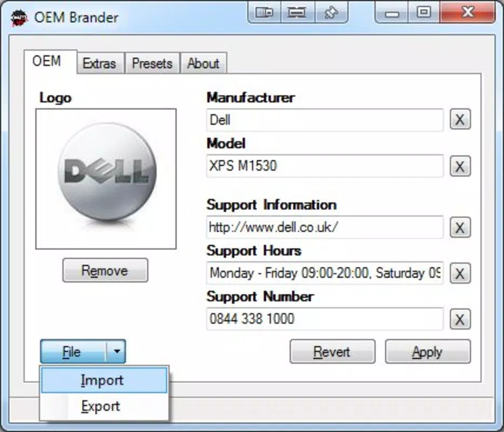Minimize the OEM Brander window
This screenshot has height=432, width=504.
[392, 12]
